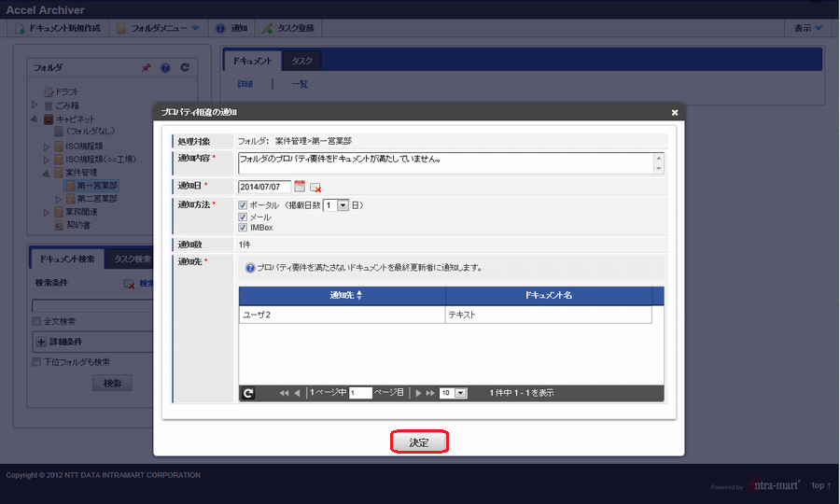Click the pin icon in フォルダ panel
Screen dimensions: 840x504
[x=146, y=68]
